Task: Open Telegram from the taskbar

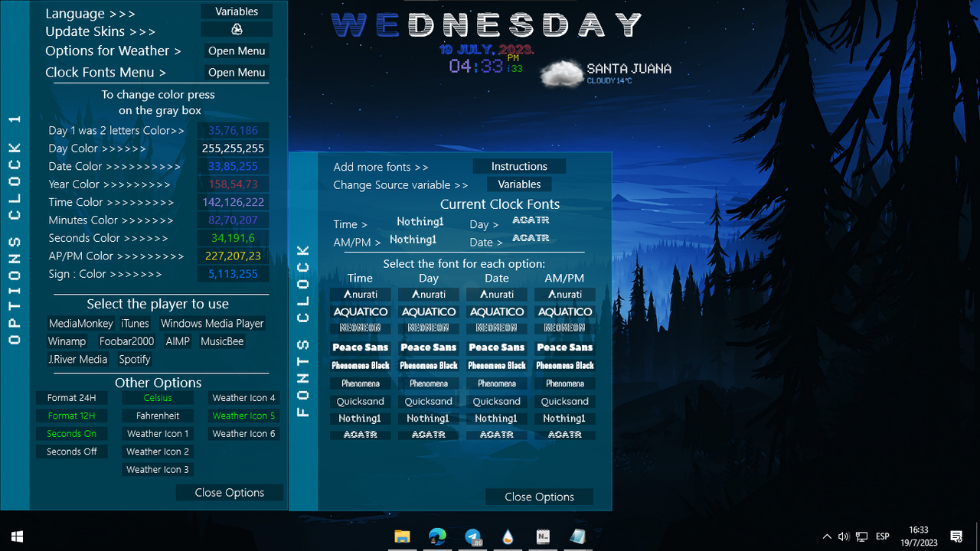Action: 472,536
